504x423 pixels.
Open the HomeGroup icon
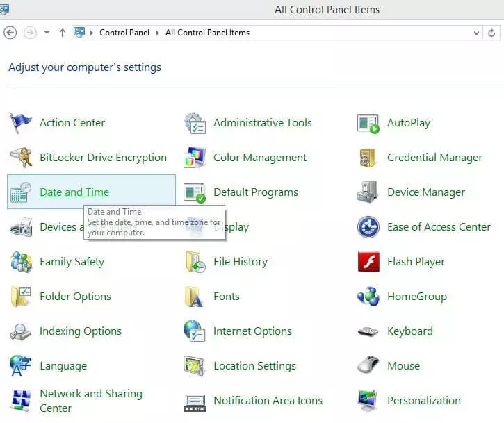(368, 297)
